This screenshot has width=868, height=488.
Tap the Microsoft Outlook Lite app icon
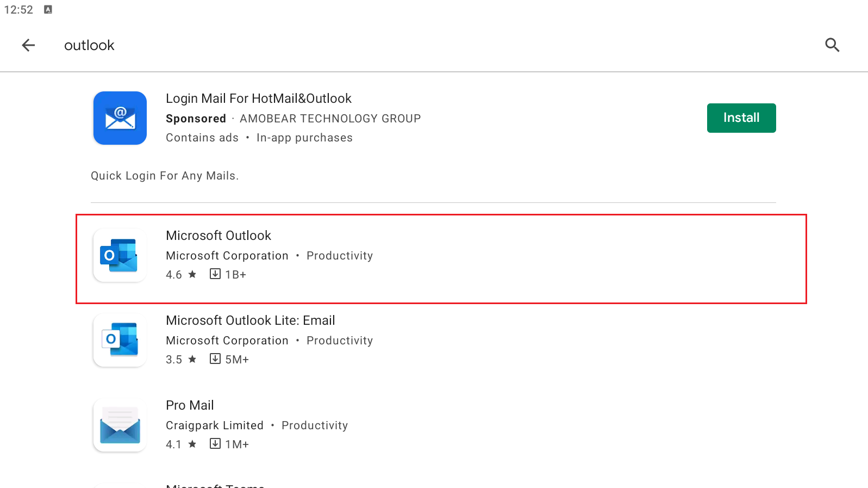120,340
